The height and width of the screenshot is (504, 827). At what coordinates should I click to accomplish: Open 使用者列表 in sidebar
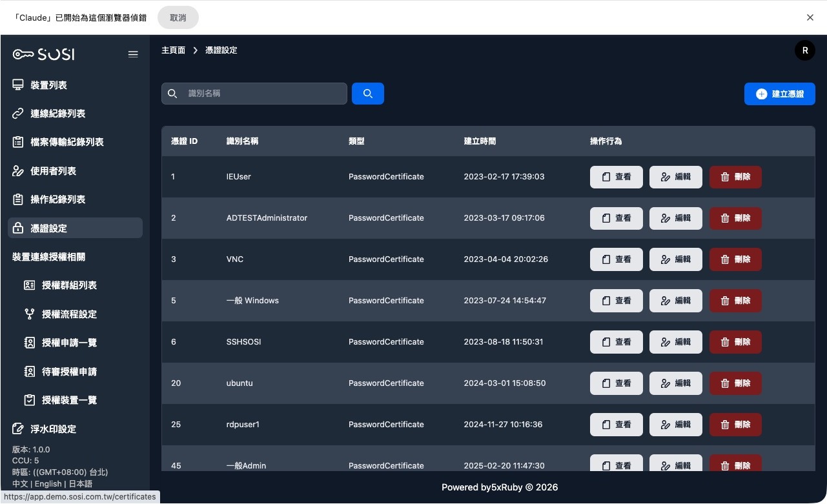[53, 171]
